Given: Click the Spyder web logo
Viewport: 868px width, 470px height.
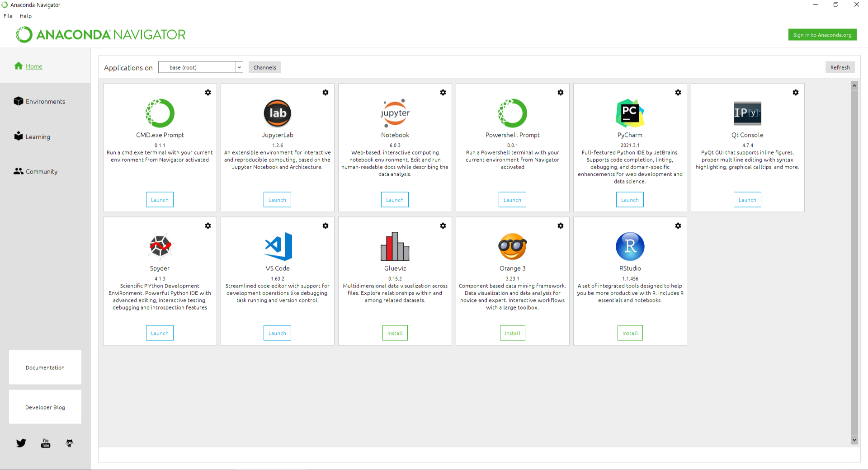Looking at the screenshot, I should pos(160,246).
